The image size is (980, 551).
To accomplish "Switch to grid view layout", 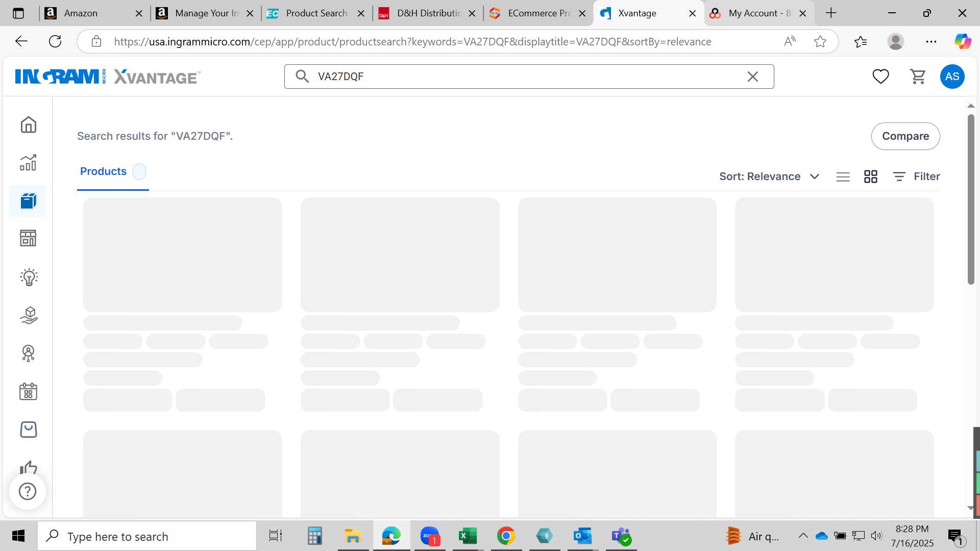I will (870, 177).
